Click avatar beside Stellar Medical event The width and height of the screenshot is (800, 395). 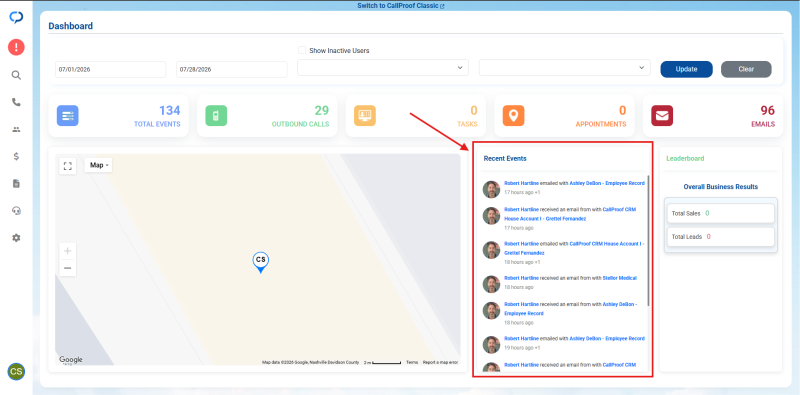click(x=491, y=284)
